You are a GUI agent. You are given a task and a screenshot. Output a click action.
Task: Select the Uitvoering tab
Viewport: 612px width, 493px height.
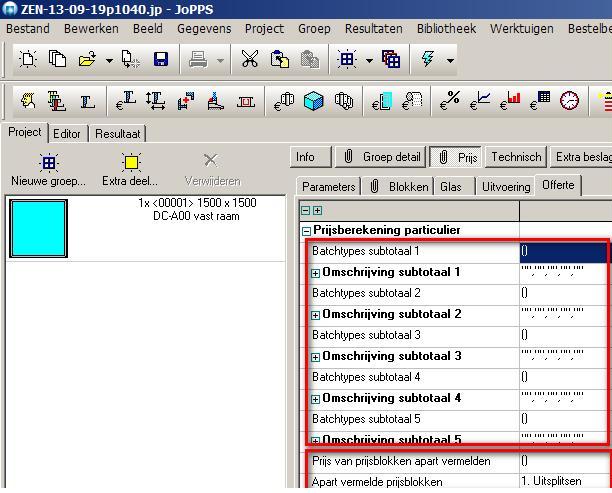[x=506, y=187]
